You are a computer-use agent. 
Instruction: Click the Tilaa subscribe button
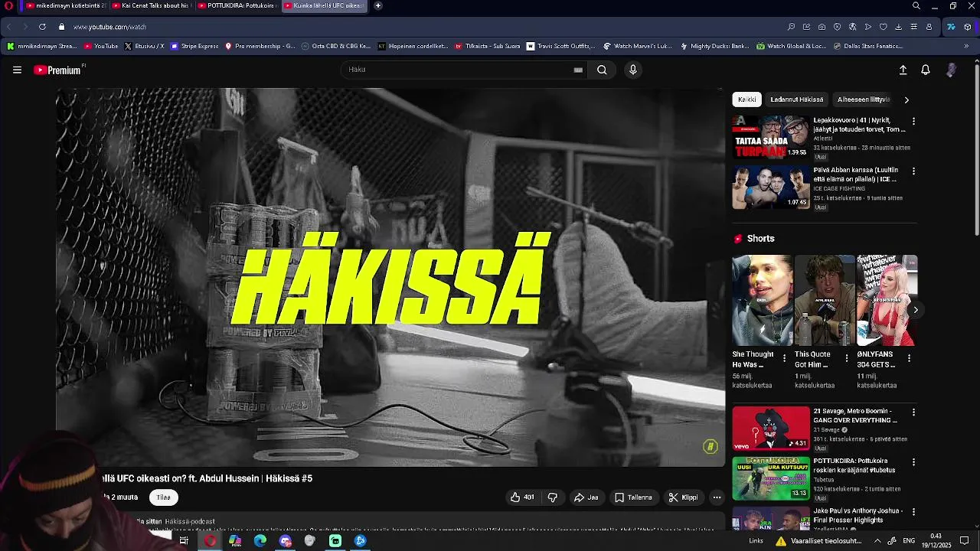point(164,497)
